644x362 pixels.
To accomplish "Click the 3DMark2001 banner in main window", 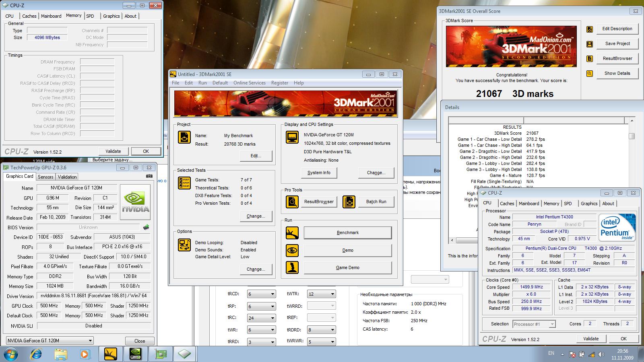I will pos(285,103).
